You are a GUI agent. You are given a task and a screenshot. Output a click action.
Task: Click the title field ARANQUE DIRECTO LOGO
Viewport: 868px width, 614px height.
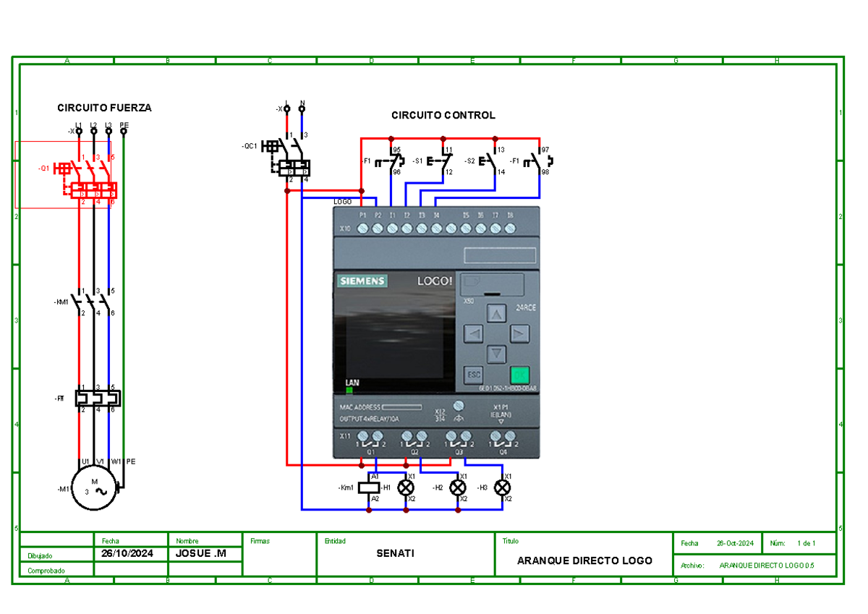(584, 560)
